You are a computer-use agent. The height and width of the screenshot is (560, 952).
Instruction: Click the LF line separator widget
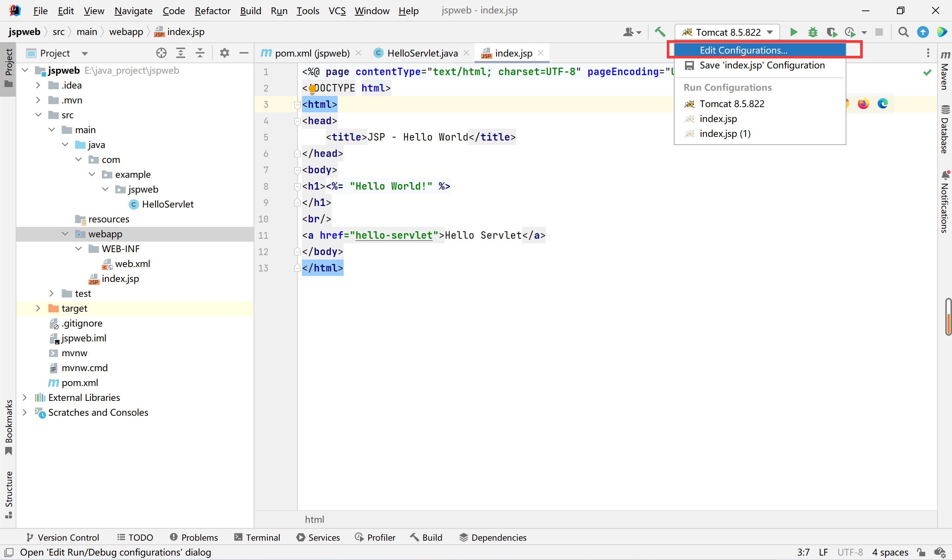coord(823,552)
